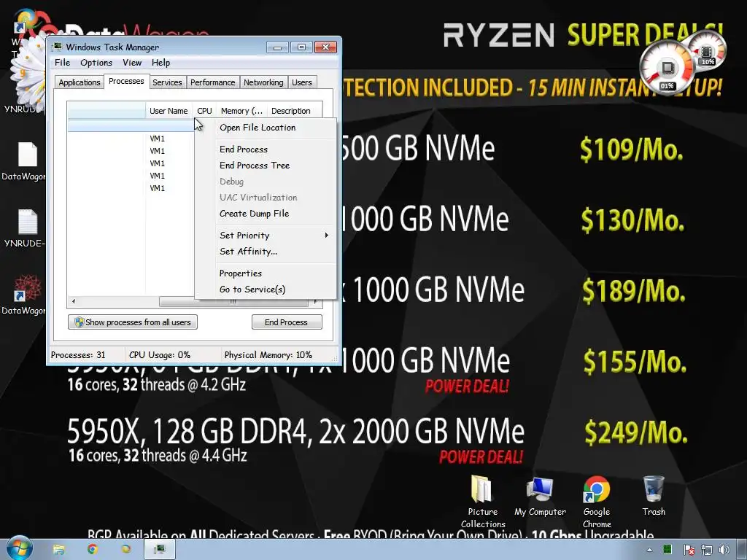Open the Action Center flag tray icon
The height and width of the screenshot is (560, 747).
[689, 550]
